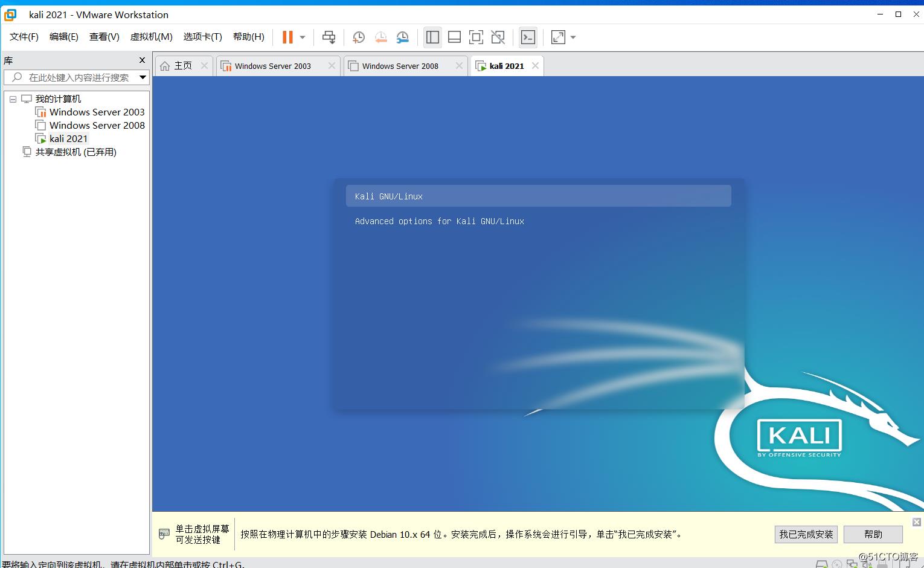Open the library search dropdown arrow
This screenshot has width=924, height=568.
(143, 77)
